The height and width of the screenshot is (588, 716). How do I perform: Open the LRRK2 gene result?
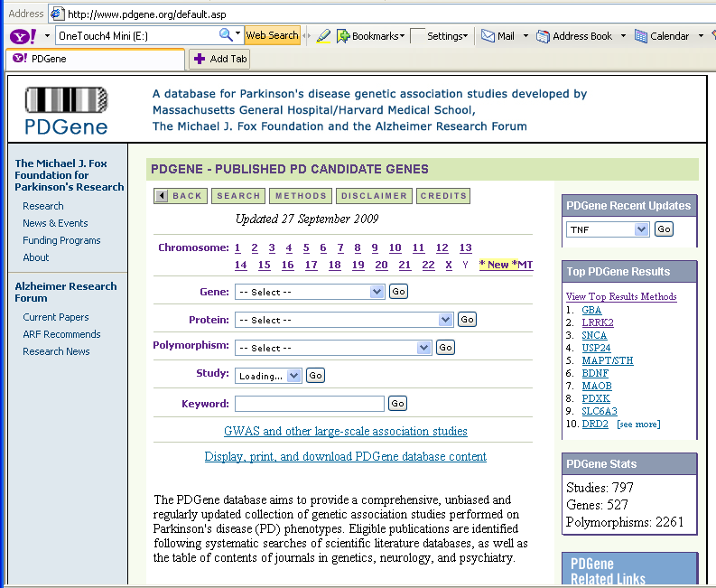pos(598,322)
